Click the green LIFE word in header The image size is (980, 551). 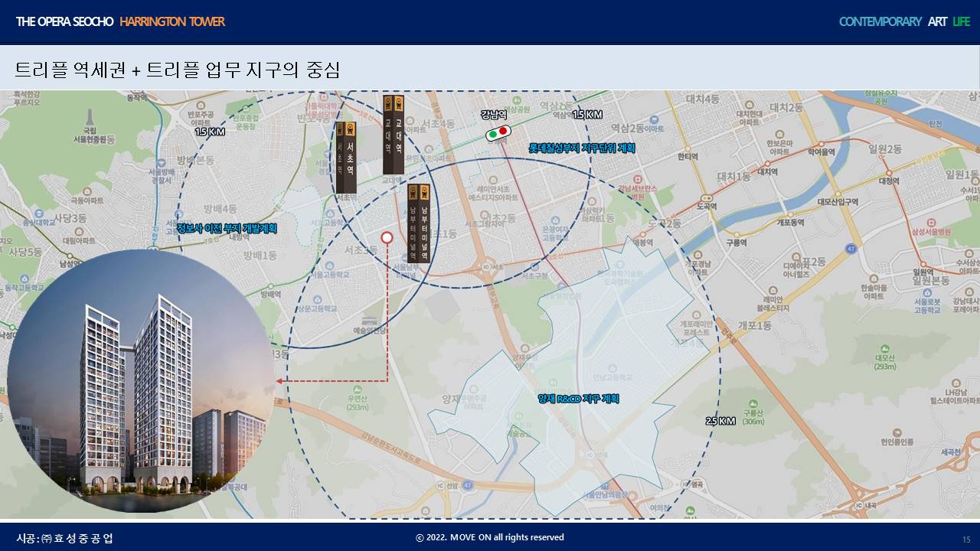tap(961, 21)
